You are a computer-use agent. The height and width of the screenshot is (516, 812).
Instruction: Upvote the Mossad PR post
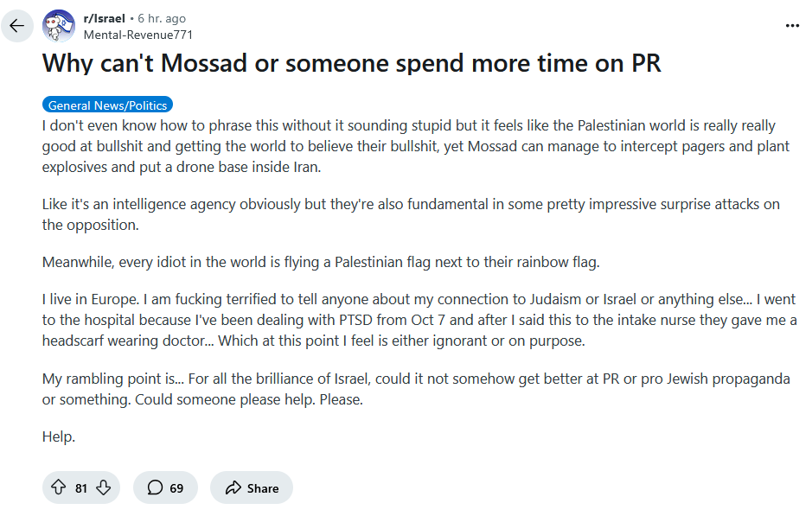[x=59, y=487]
